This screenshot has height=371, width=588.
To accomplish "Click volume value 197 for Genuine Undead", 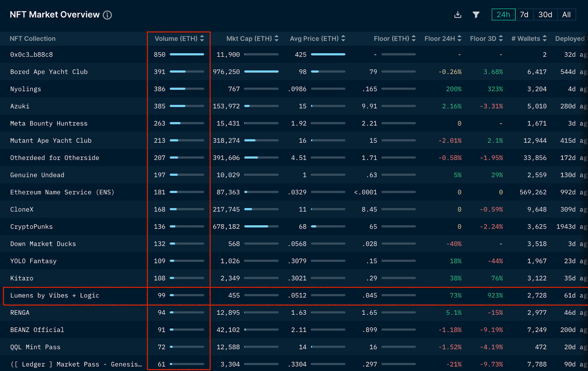I will (159, 175).
